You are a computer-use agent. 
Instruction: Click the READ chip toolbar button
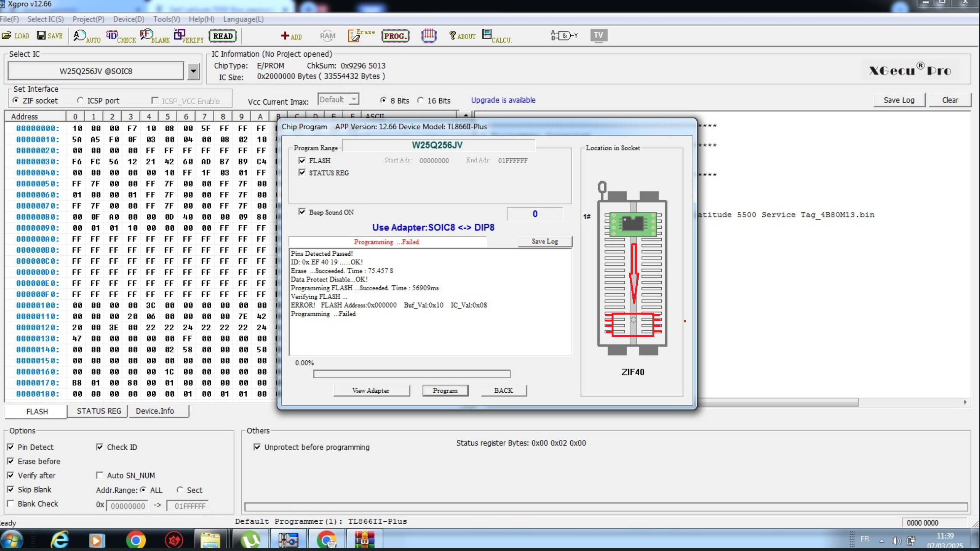pos(223,36)
